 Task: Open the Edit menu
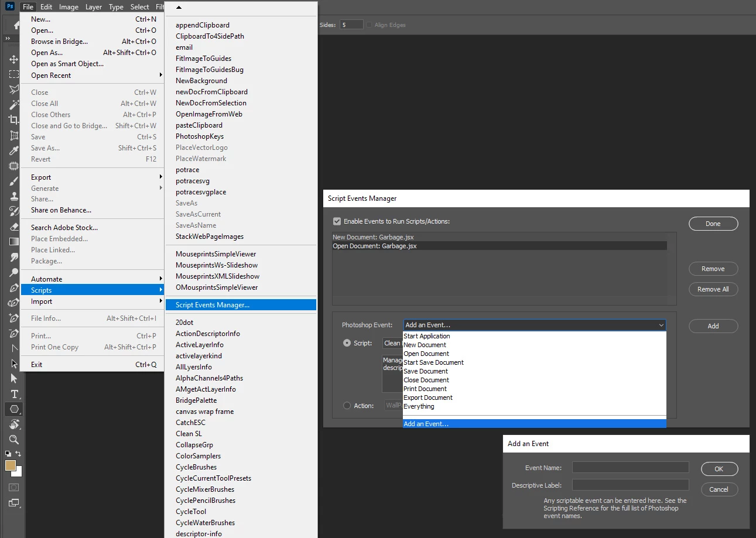pyautogui.click(x=46, y=7)
